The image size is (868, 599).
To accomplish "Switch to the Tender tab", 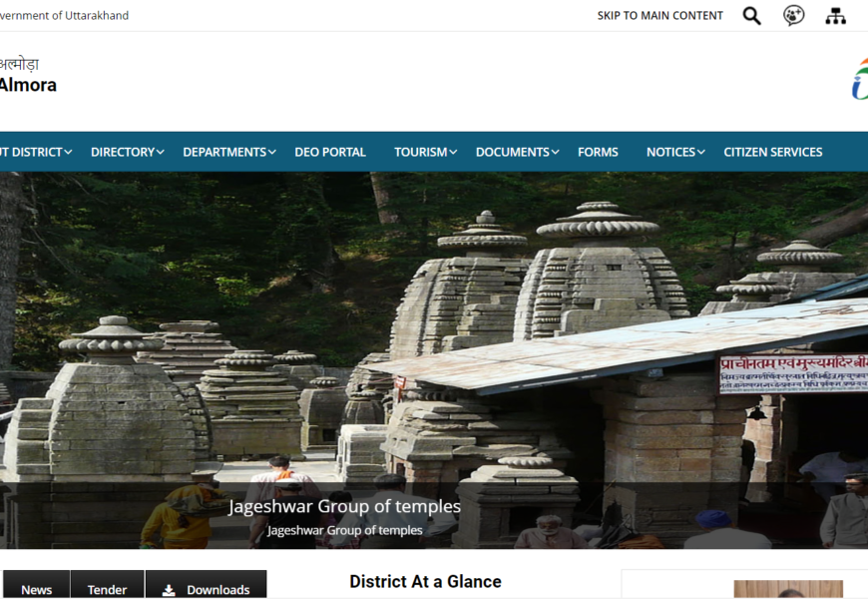I will 107,589.
